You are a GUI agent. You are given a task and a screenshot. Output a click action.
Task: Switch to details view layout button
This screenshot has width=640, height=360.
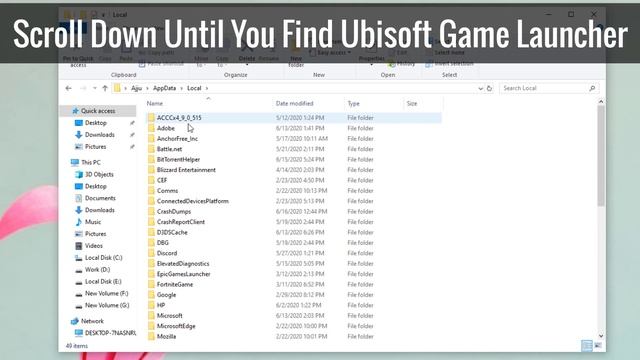tap(587, 346)
